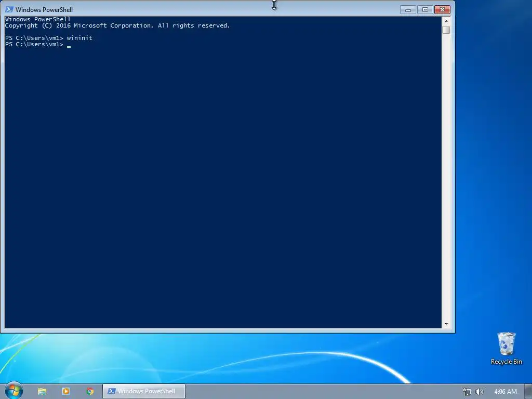Image resolution: width=532 pixels, height=399 pixels.
Task: Click the 'Windows PowerShell' title bar text
Action: pyautogui.click(x=44, y=10)
